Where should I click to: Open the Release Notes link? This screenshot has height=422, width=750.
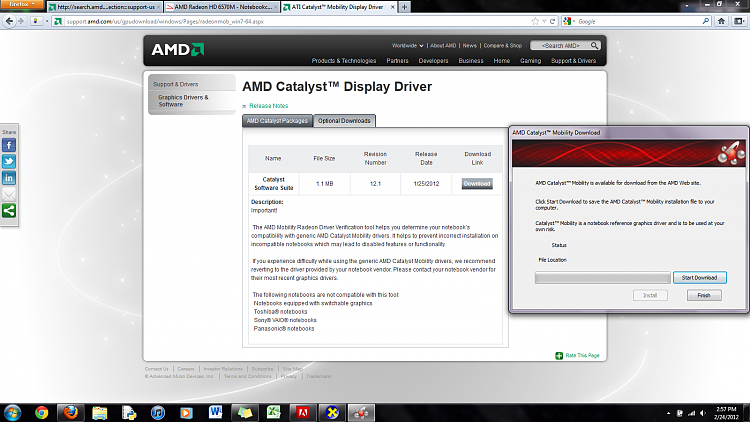268,106
